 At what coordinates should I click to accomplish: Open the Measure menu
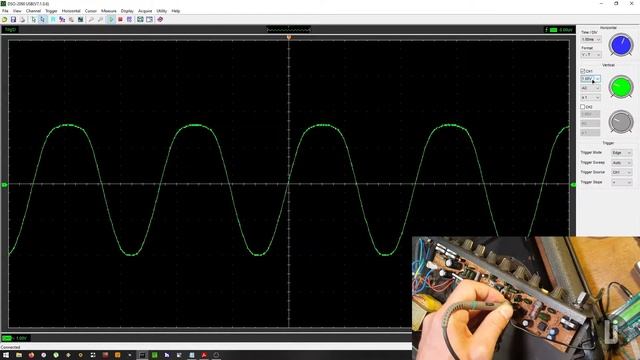[109, 11]
